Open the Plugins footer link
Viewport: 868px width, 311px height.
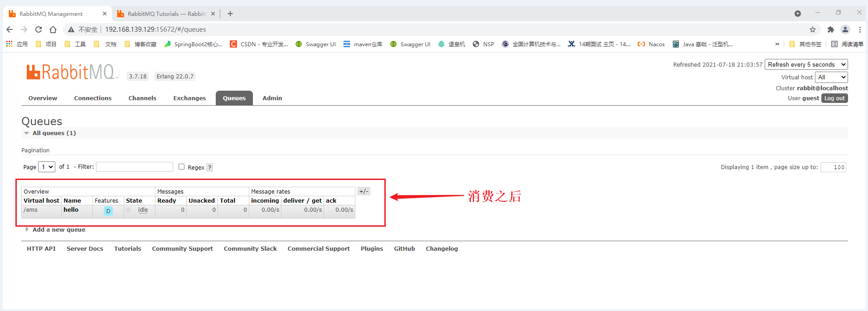372,248
